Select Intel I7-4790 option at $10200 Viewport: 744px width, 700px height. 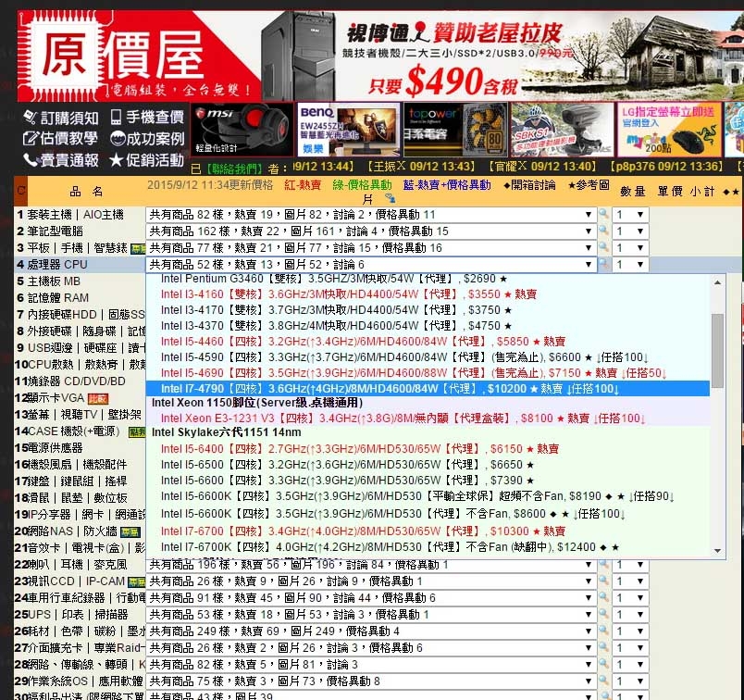click(428, 389)
